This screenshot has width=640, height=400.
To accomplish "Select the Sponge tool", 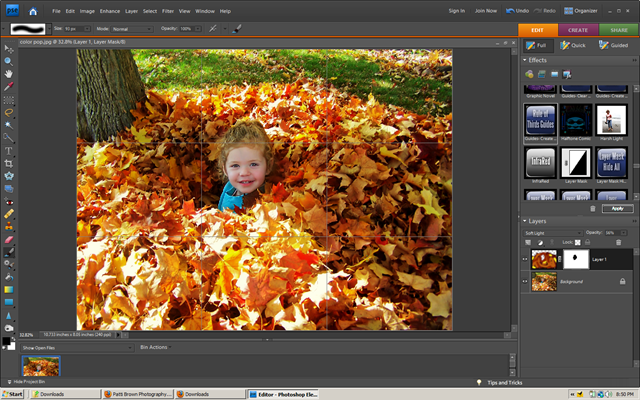I will (9, 328).
